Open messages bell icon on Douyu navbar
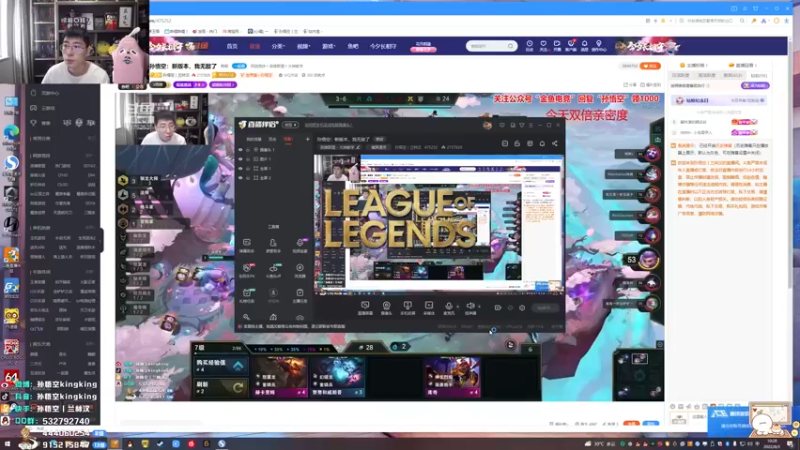 585,45
